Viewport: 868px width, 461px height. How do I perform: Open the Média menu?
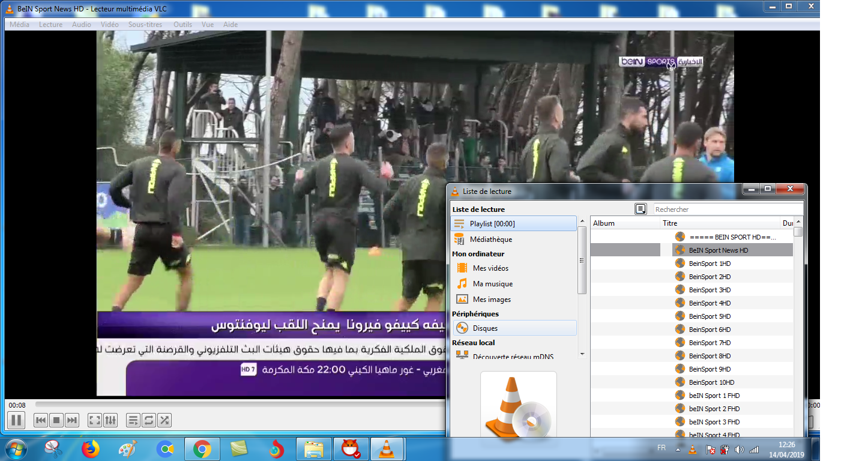20,25
